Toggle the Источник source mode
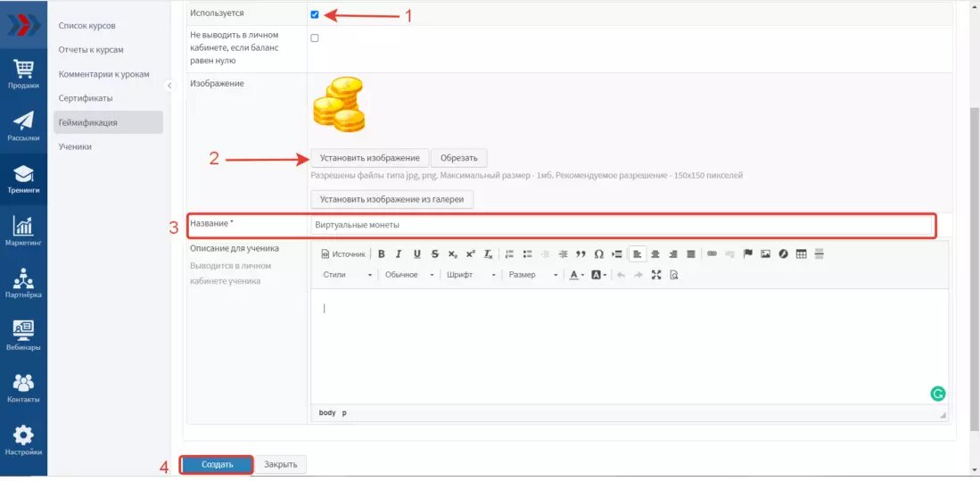Image resolution: width=980 pixels, height=481 pixels. pos(343,254)
